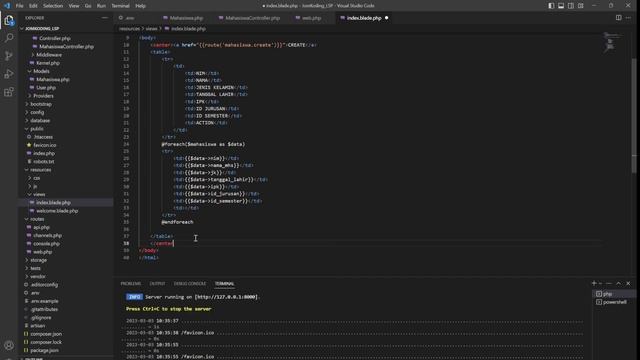Select the Terminal panel tab
Viewport: 640px width, 360px height.
pos(224,283)
